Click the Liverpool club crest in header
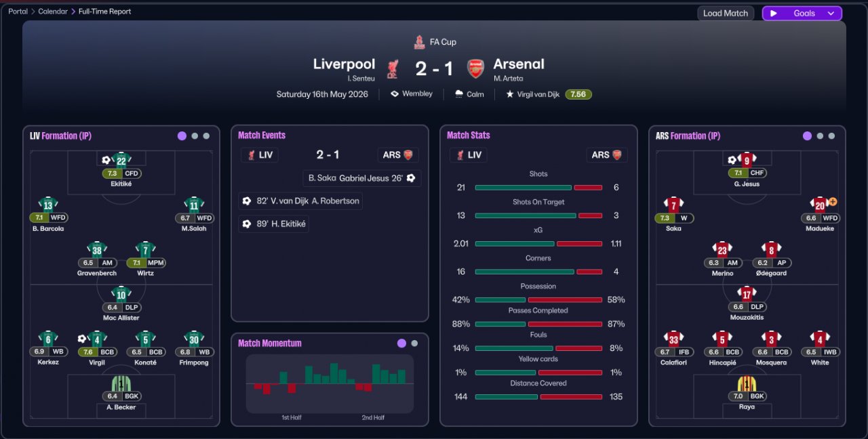Screen dimensions: 868x439 point(392,68)
